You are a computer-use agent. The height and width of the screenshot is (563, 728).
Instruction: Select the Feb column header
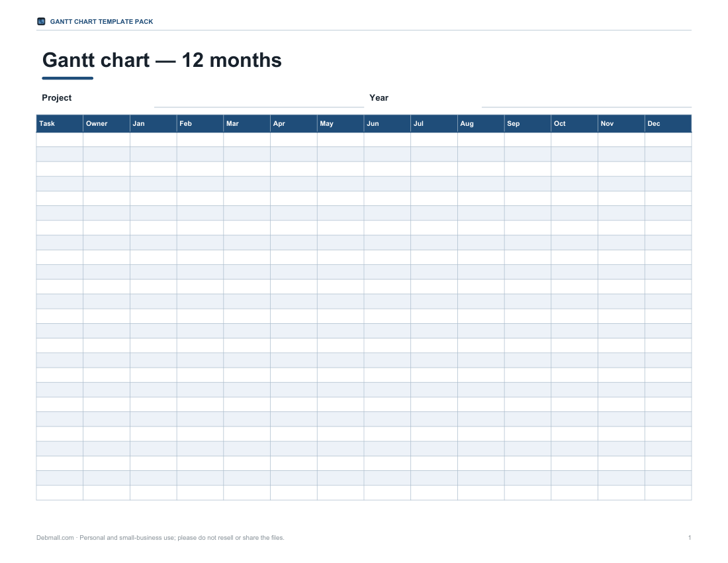(x=200, y=124)
